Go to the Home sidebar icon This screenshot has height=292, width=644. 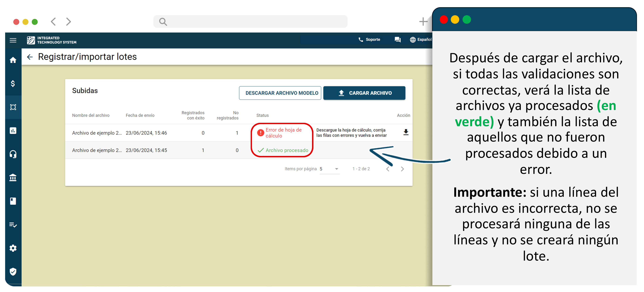pyautogui.click(x=13, y=60)
